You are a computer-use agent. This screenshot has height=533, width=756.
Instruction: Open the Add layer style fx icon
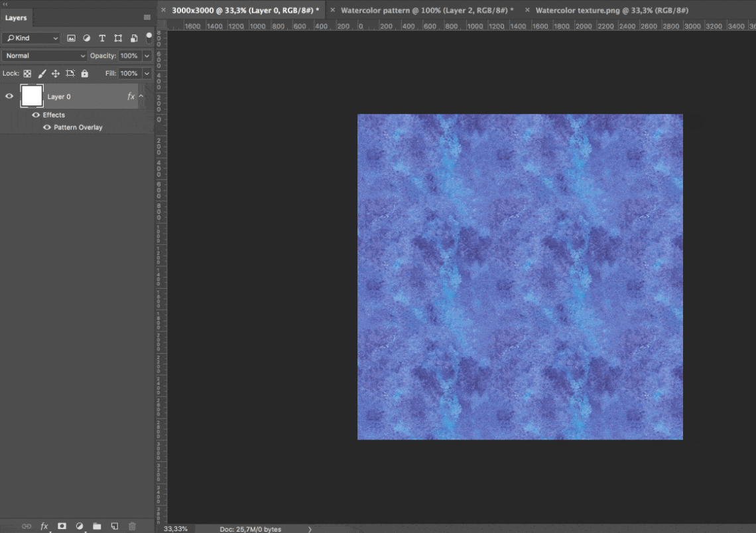(x=44, y=526)
